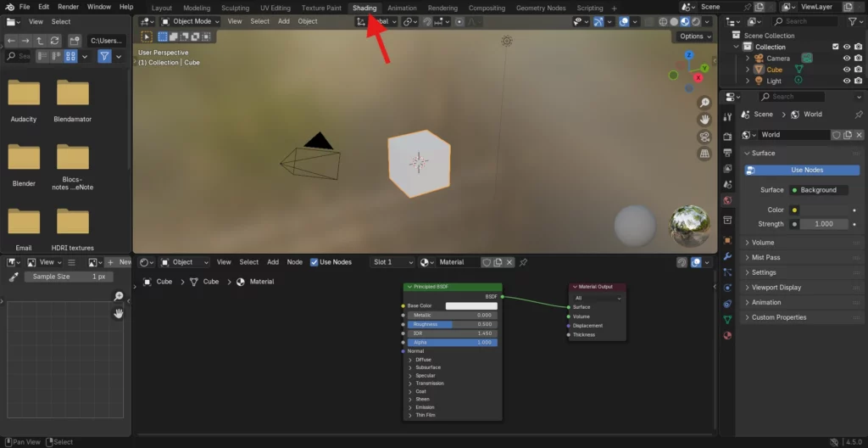Open the Object Mode dropdown
Viewport: 868px width, 448px height.
[191, 21]
